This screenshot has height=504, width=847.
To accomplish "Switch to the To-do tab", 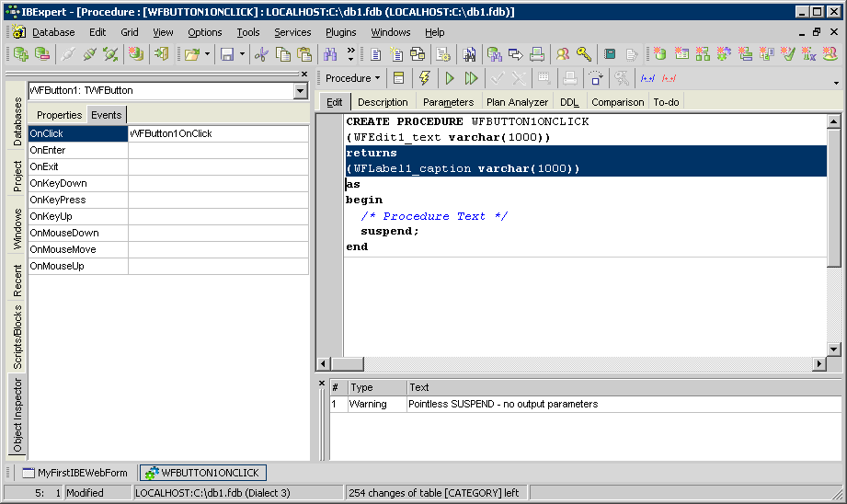I will point(666,102).
